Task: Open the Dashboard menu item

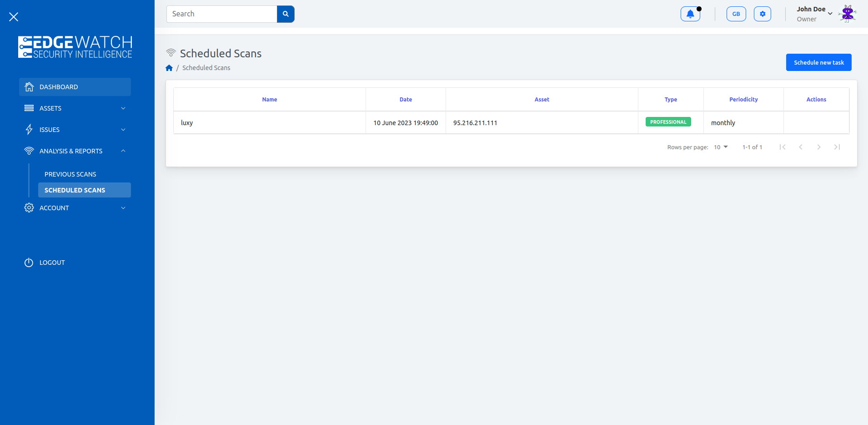Action: 75,87
